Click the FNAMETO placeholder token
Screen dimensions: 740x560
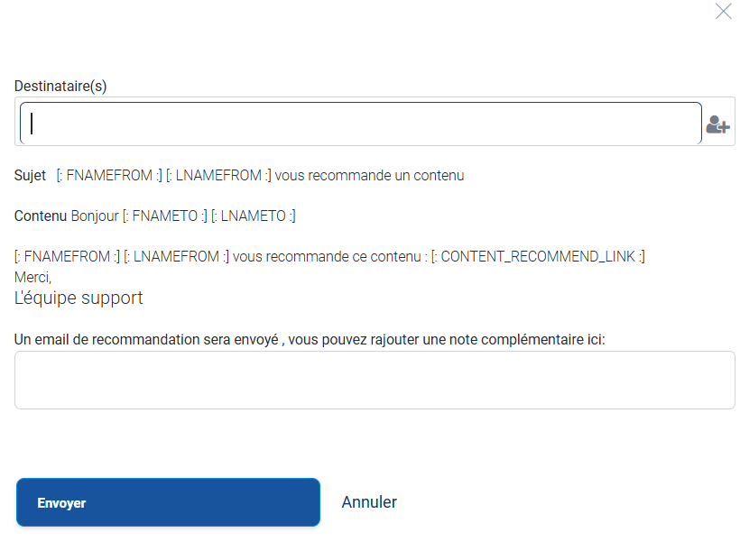(x=163, y=216)
